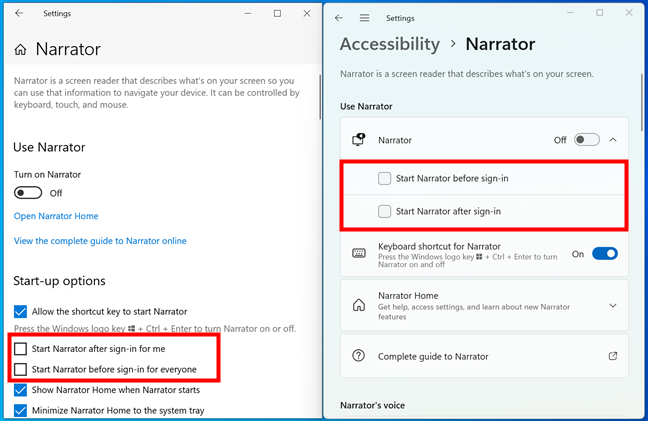This screenshot has width=648, height=421.
Task: Close the right Settings window
Action: tap(629, 13)
